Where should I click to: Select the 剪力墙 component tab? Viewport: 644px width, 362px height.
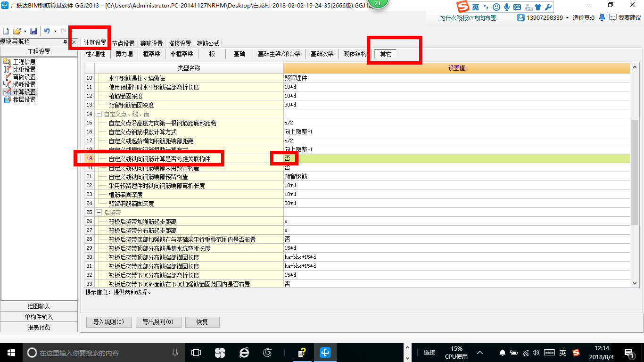pos(124,54)
